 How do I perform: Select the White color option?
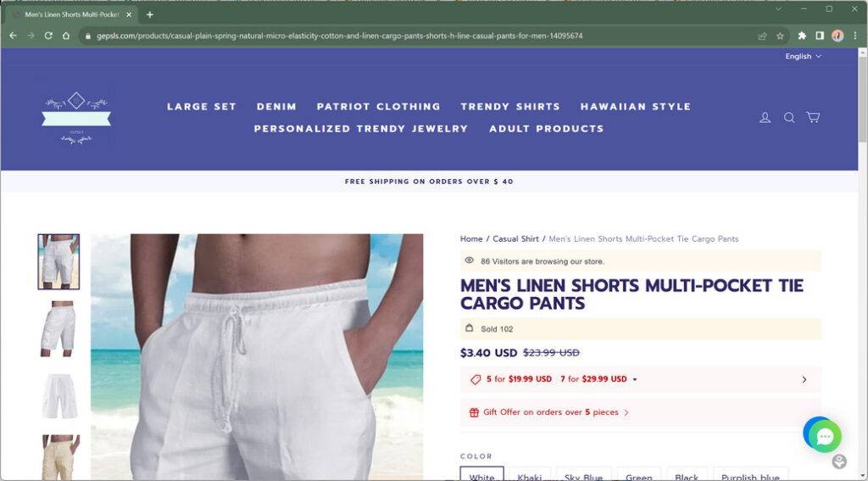482,475
